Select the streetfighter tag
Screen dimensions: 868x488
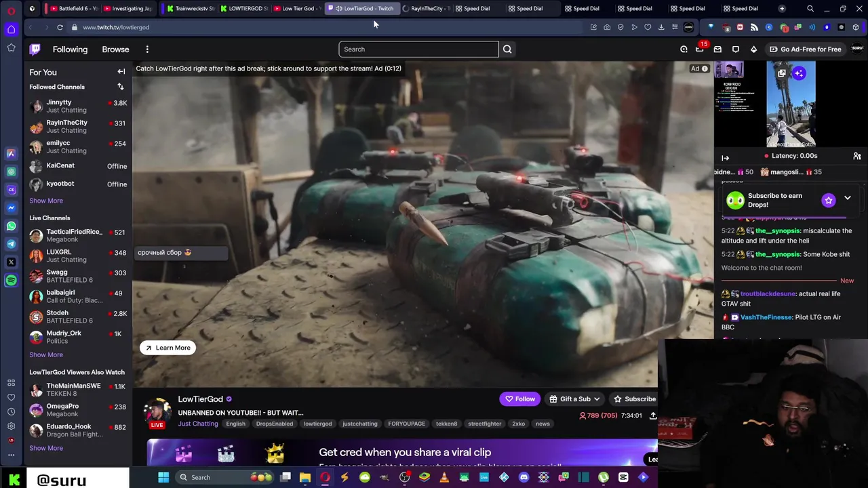(484, 424)
